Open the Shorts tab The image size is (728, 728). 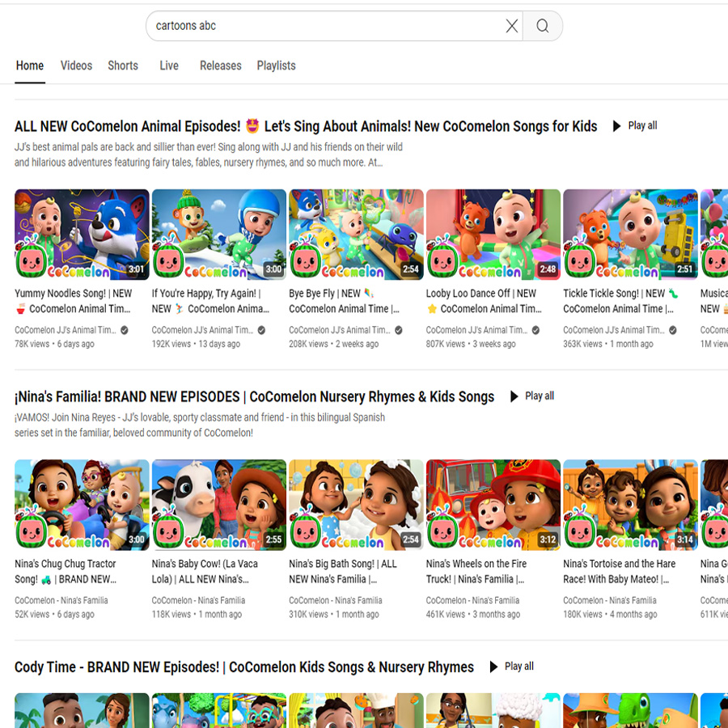(x=123, y=66)
